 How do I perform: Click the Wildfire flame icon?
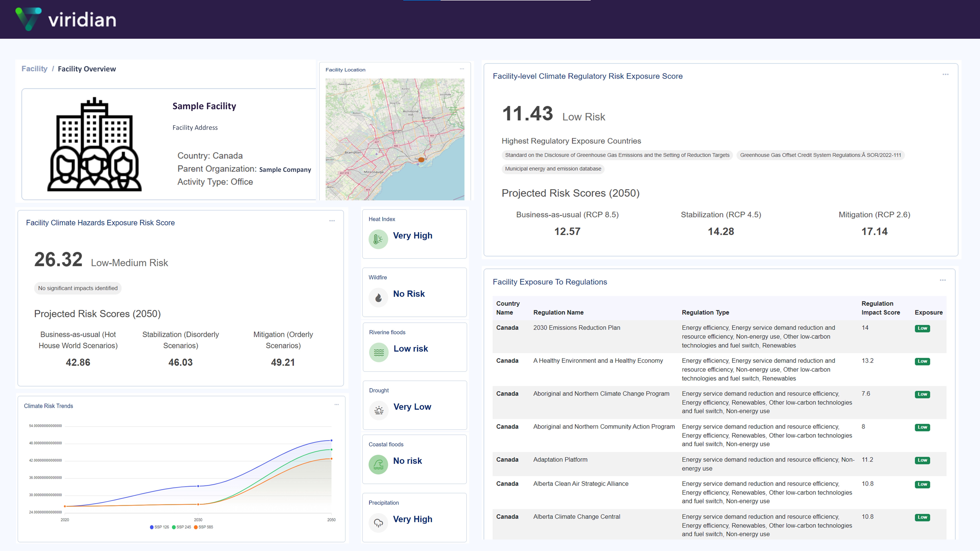pos(378,298)
